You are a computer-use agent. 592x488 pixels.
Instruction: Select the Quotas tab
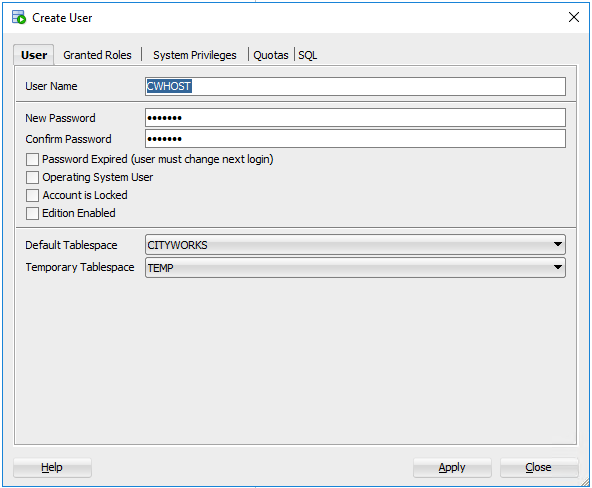[x=271, y=55]
